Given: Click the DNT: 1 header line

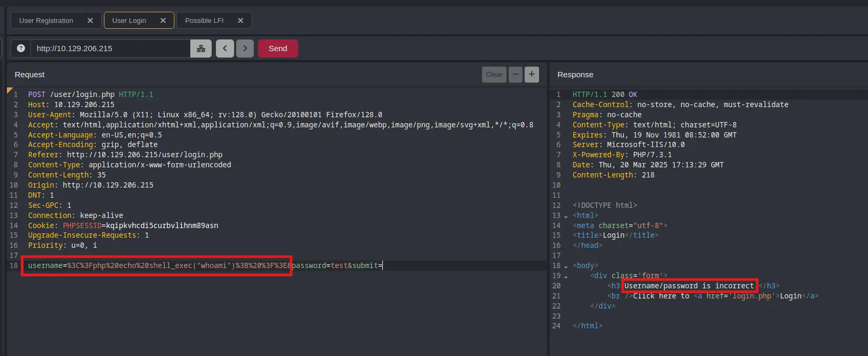Looking at the screenshot, I should coord(41,195).
